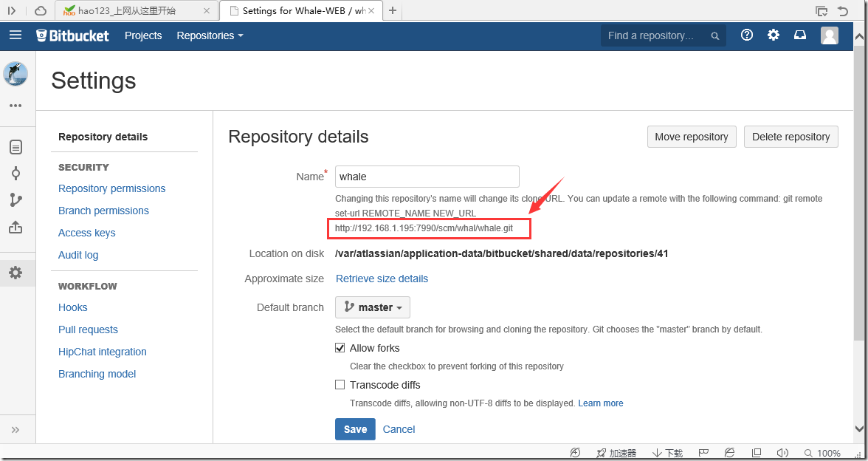The width and height of the screenshot is (868, 461).
Task: Open Repository permissions settings
Action: pyautogui.click(x=112, y=188)
